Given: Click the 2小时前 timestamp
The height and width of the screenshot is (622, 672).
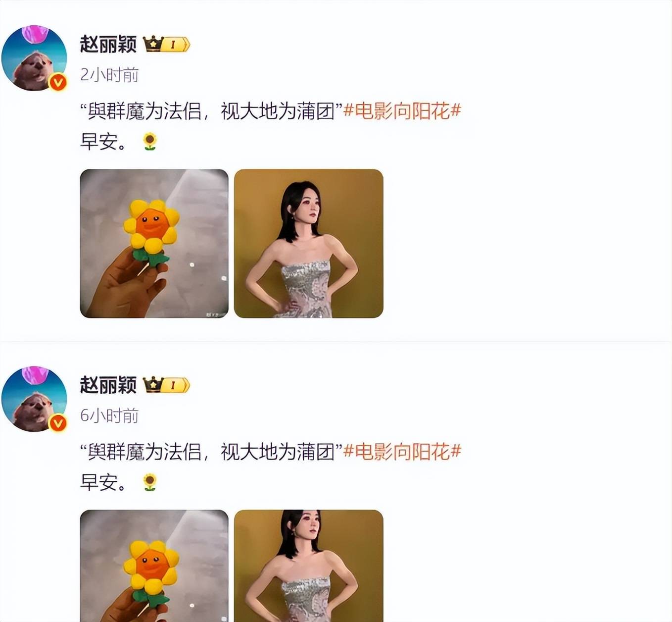Looking at the screenshot, I should click(109, 75).
